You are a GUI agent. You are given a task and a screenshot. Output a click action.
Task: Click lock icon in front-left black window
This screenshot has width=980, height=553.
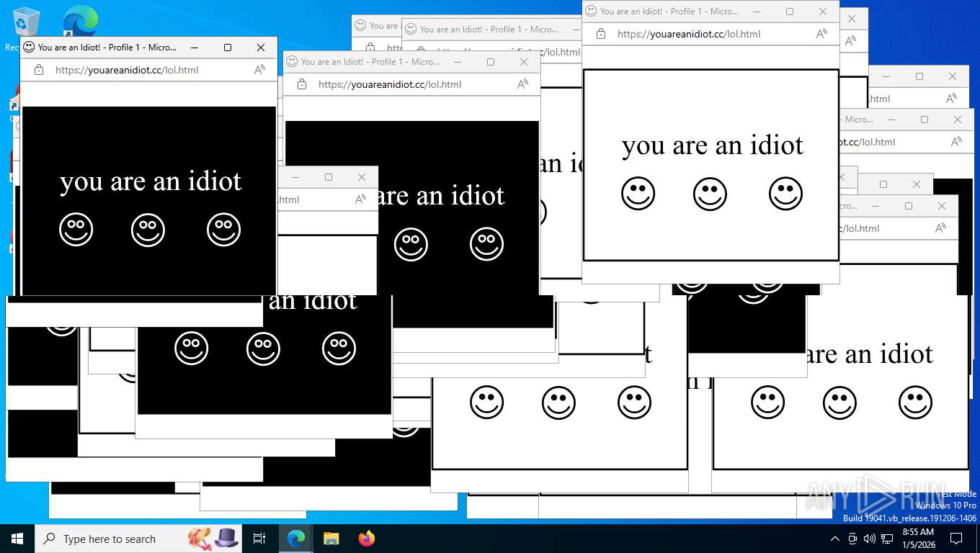tap(40, 70)
